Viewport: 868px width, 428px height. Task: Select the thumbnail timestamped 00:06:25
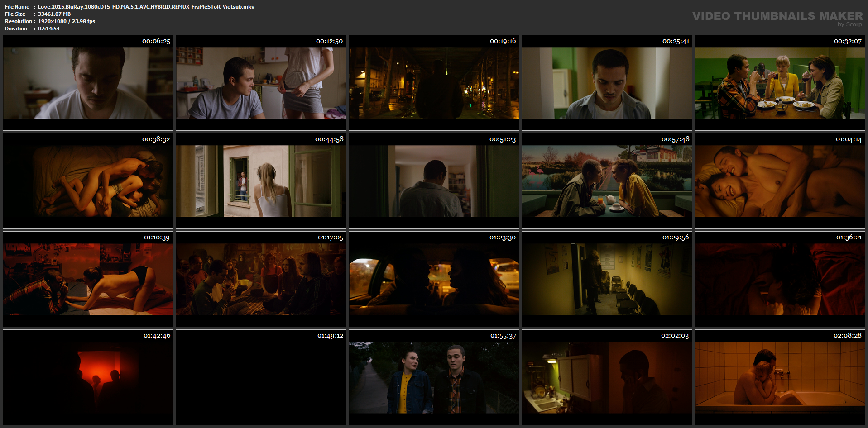[88, 83]
